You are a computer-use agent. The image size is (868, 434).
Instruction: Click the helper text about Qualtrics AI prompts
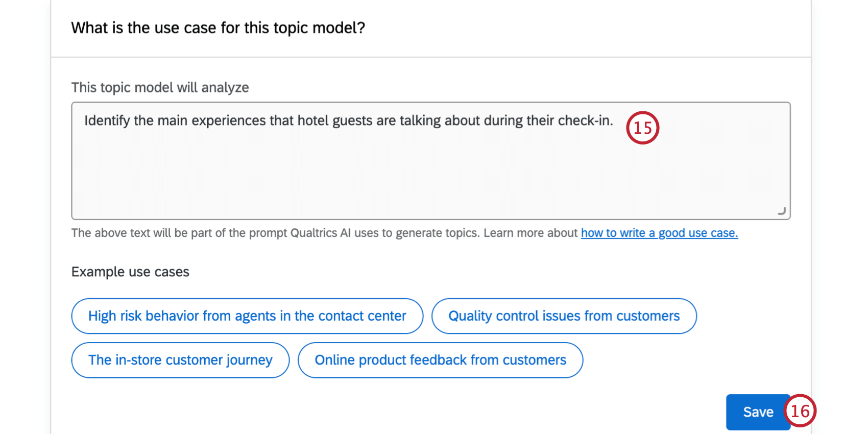324,233
